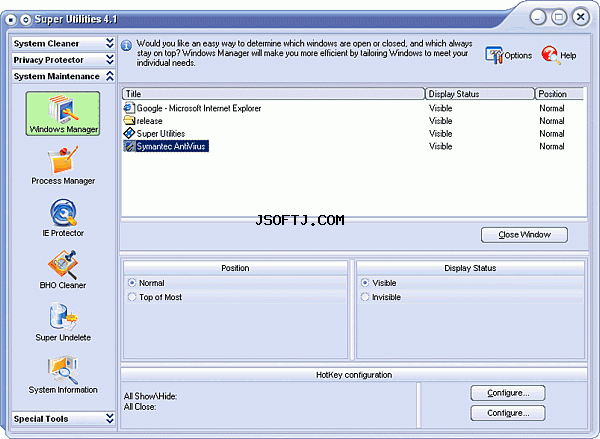Click the square title bar button left of the title
The image size is (600, 439).
(11, 19)
